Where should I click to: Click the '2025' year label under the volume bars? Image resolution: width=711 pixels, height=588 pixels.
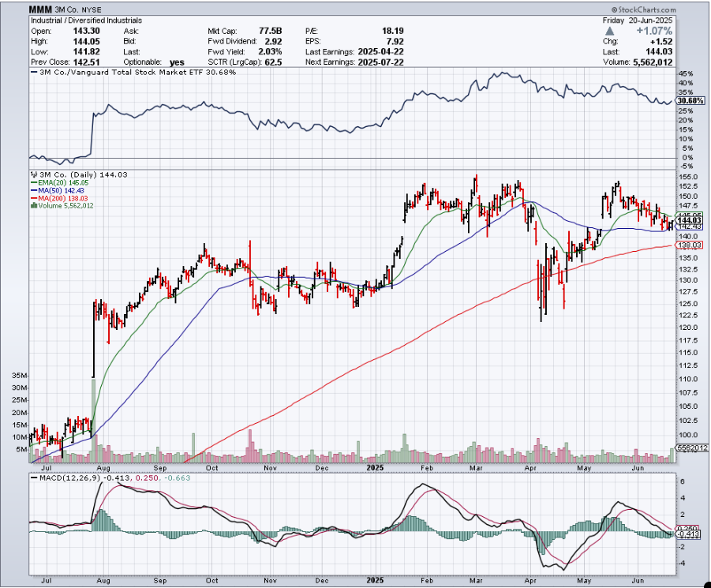point(375,468)
